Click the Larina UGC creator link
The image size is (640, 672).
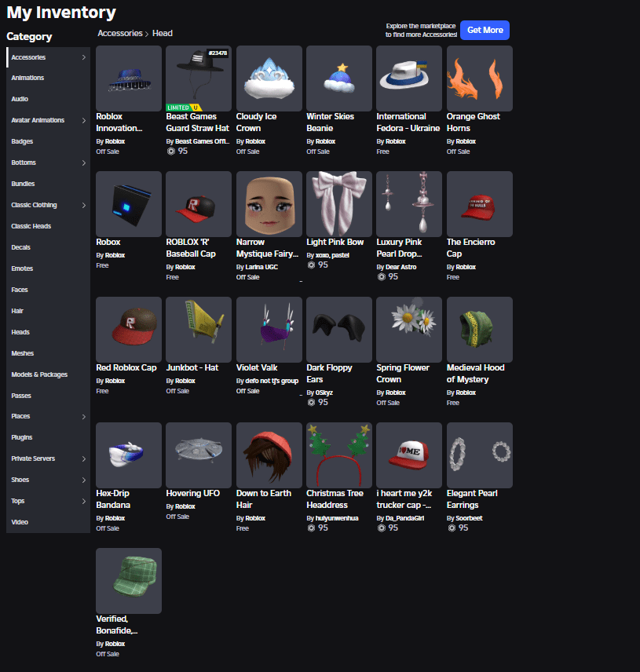click(264, 267)
